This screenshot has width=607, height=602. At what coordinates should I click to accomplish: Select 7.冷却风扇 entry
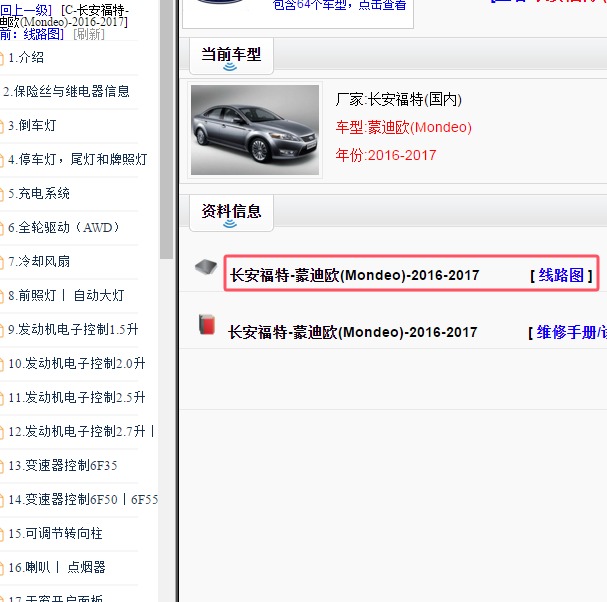(x=39, y=262)
